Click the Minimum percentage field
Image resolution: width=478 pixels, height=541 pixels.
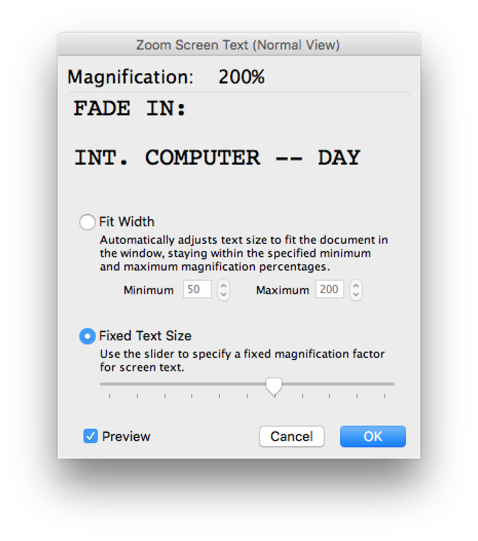pos(197,289)
